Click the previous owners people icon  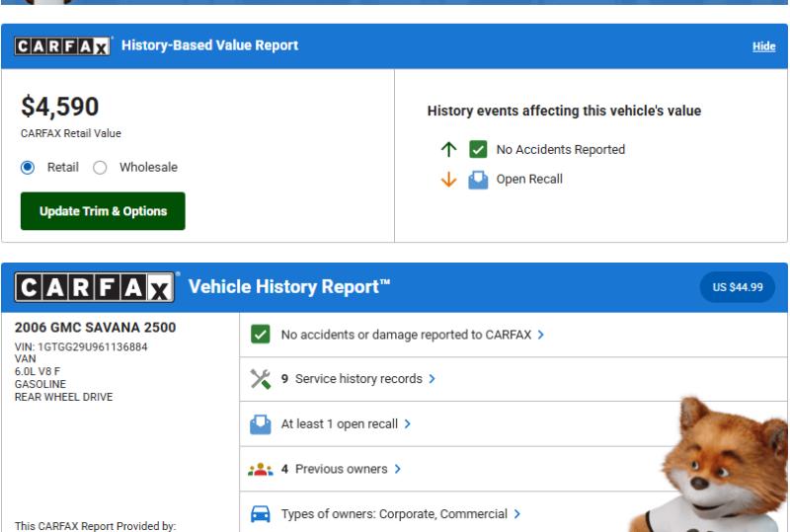pyautogui.click(x=261, y=470)
